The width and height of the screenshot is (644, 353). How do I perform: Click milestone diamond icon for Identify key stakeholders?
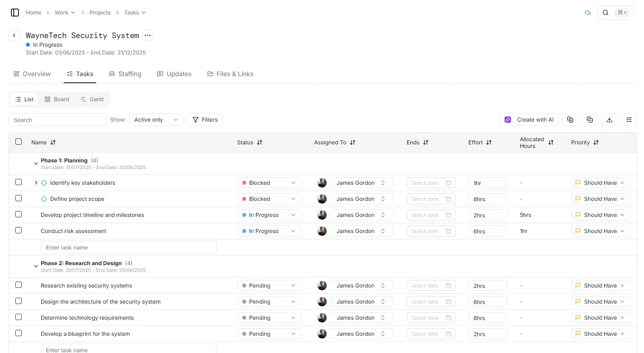point(44,183)
